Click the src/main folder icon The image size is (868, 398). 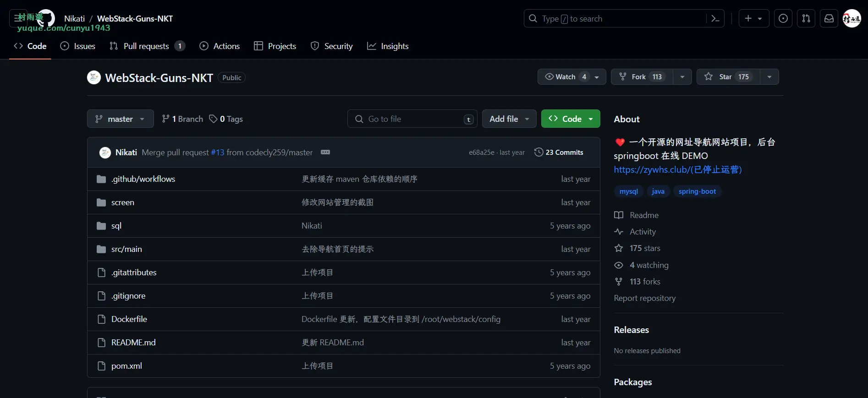[x=101, y=249]
